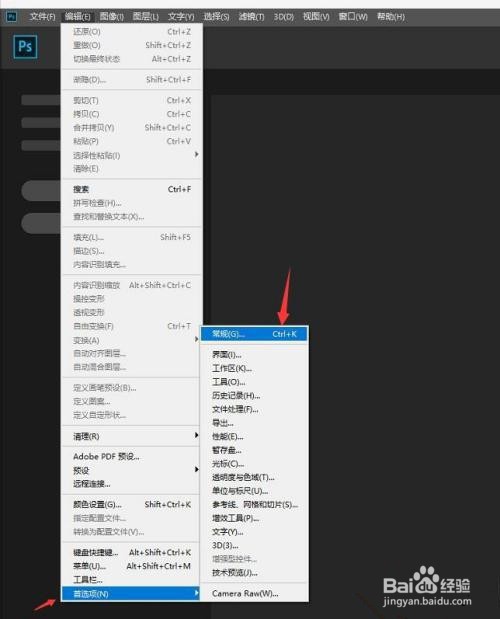Open the 图层(L) menu
Screen dimensions: 500x619
[x=146, y=17]
